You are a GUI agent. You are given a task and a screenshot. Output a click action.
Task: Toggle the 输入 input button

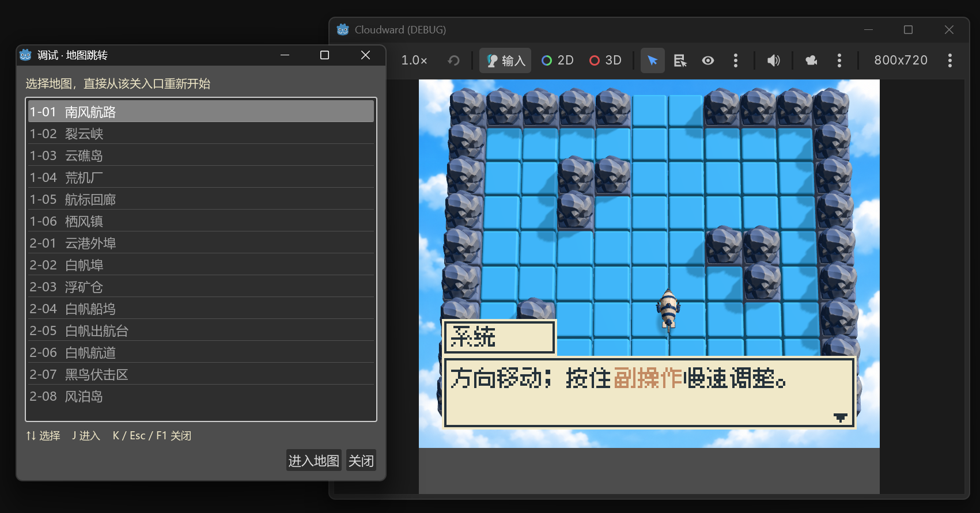506,60
